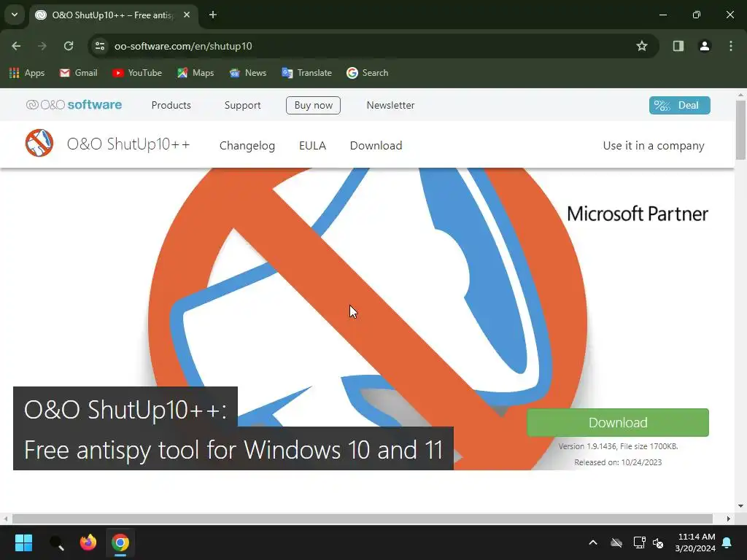Open the News bookmark
The height and width of the screenshot is (560, 747).
point(248,73)
